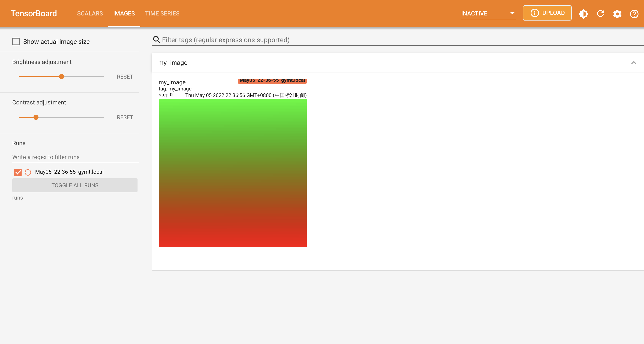
Task: Open the help question mark icon
Action: tap(634, 14)
